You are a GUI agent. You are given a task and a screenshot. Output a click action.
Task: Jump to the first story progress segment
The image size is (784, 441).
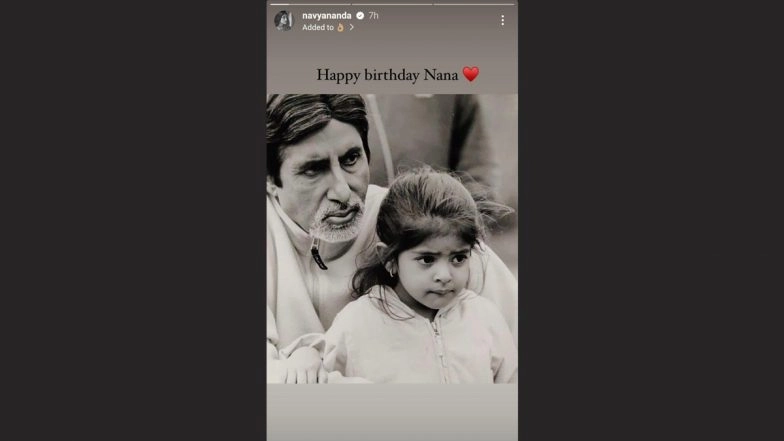[x=310, y=4]
